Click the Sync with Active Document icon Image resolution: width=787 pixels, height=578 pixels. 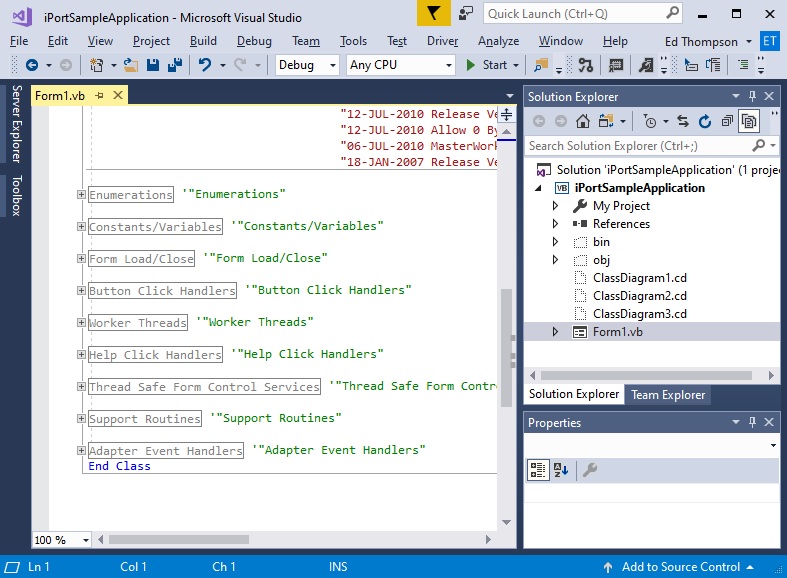(x=683, y=121)
